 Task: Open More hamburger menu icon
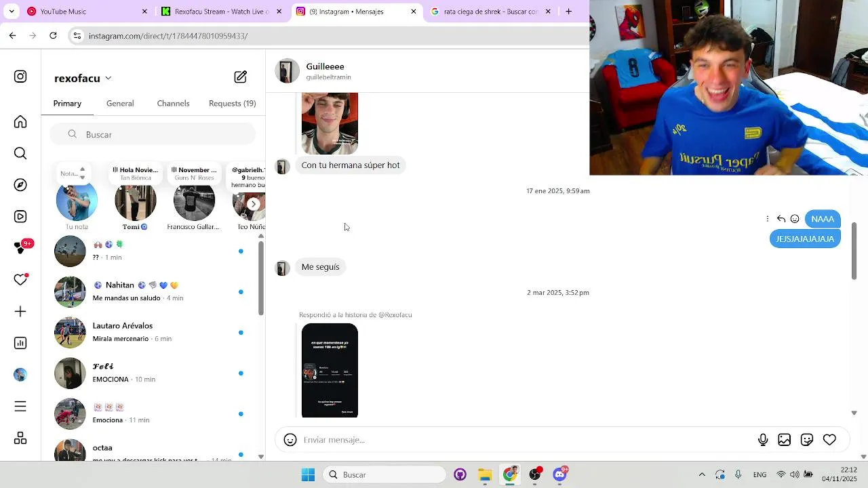(20, 407)
